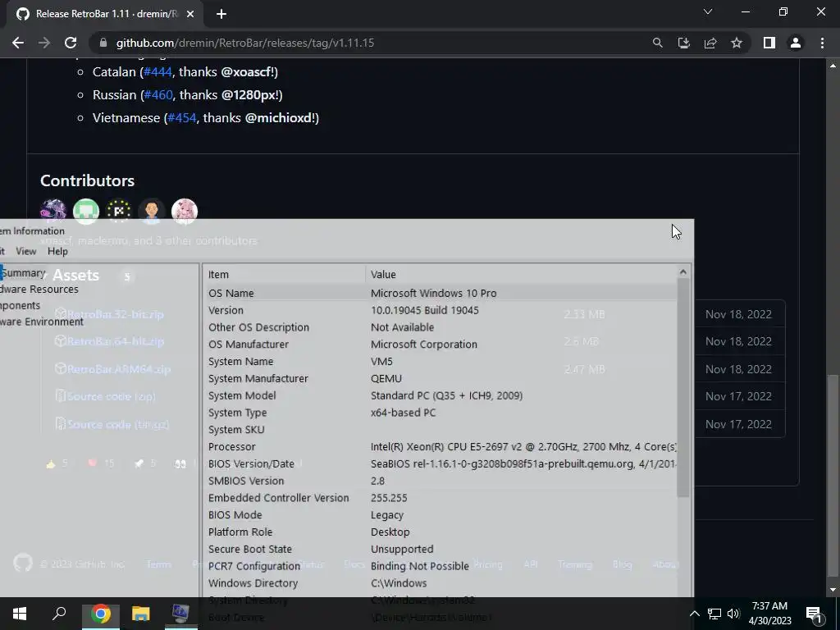Viewport: 840px width, 630px height.
Task: Reload the GitHub release page
Action: (71, 43)
